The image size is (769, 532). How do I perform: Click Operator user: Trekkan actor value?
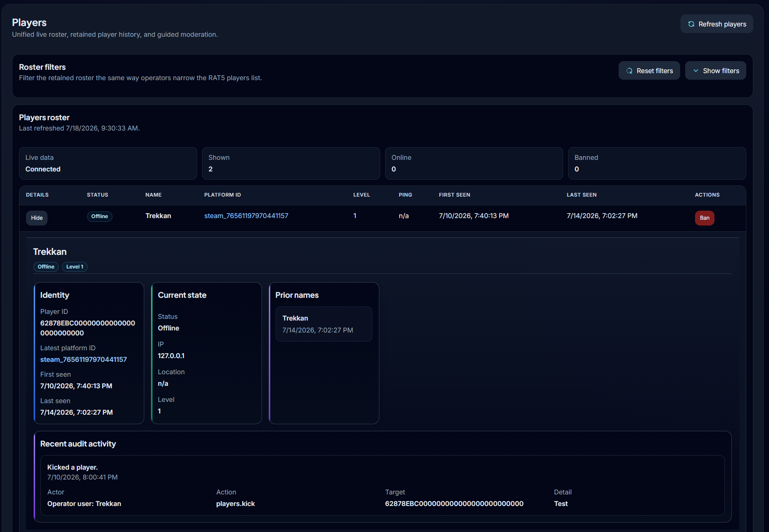pyautogui.click(x=84, y=503)
